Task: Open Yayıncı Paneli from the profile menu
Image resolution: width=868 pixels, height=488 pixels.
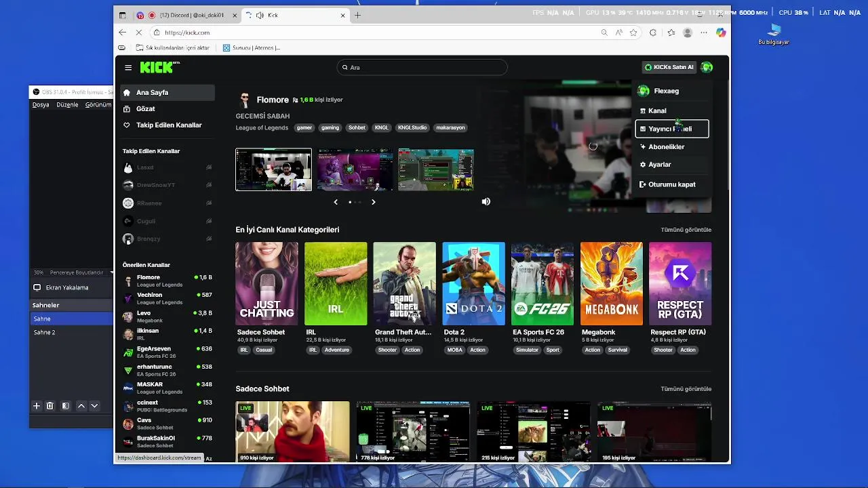Action: click(672, 129)
